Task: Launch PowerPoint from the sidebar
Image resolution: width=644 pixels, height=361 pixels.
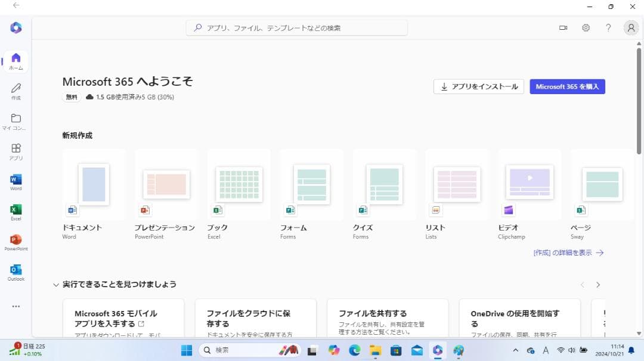Action: 16,241
